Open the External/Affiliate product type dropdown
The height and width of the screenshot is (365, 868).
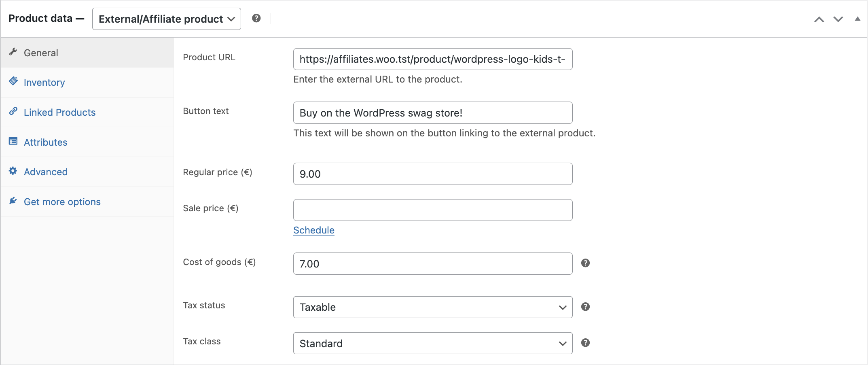click(166, 19)
